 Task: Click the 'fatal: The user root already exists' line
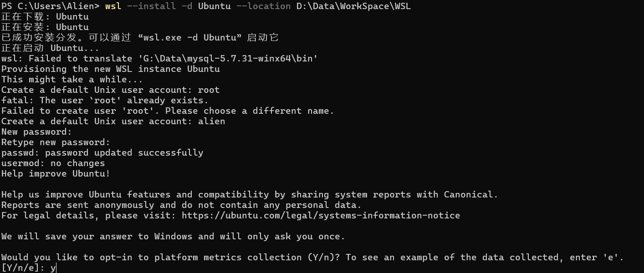(105, 101)
